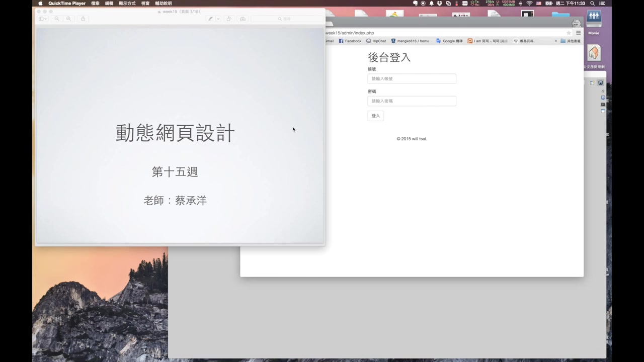Click the © 2015 will tsai. footer text
644x362 pixels.
pos(412,139)
